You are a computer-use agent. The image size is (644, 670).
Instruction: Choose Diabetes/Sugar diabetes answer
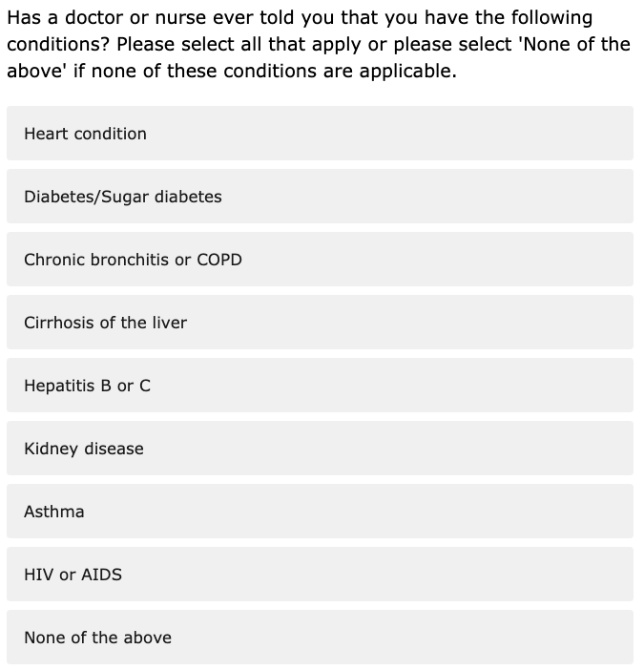point(320,196)
